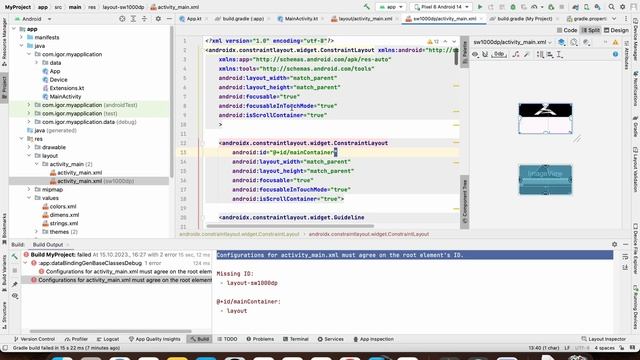
Task: Select the MainActivity class in tree
Action: (62, 96)
